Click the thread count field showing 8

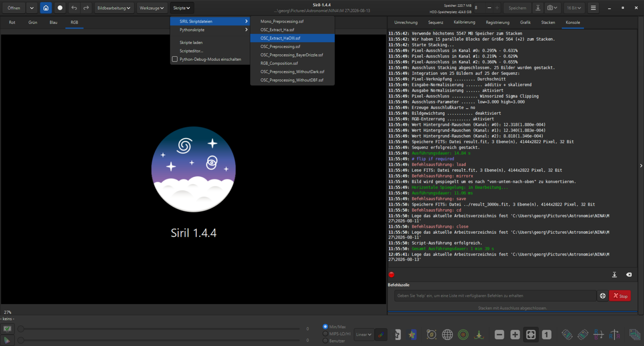pyautogui.click(x=479, y=8)
